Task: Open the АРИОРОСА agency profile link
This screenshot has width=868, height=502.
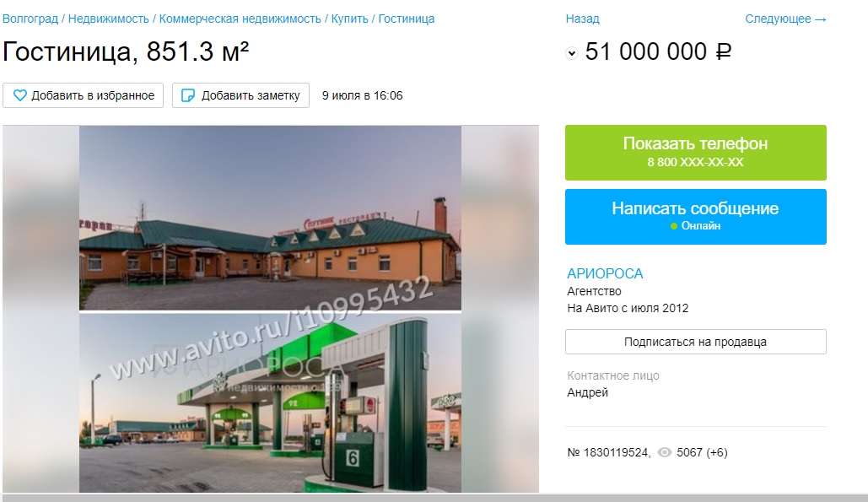Action: pyautogui.click(x=605, y=273)
